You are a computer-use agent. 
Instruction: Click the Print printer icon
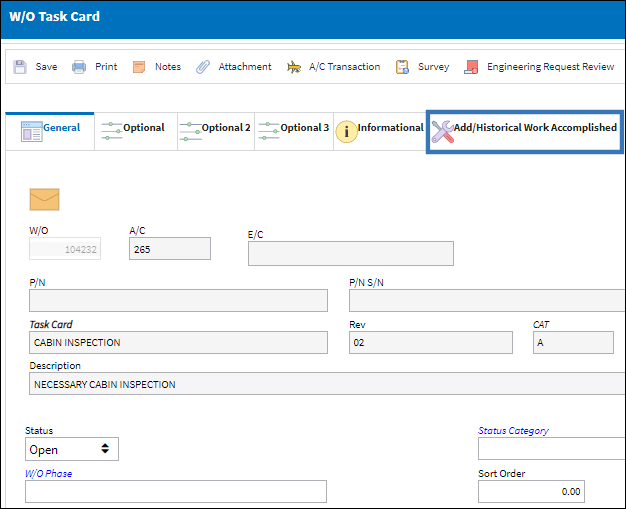coord(79,67)
